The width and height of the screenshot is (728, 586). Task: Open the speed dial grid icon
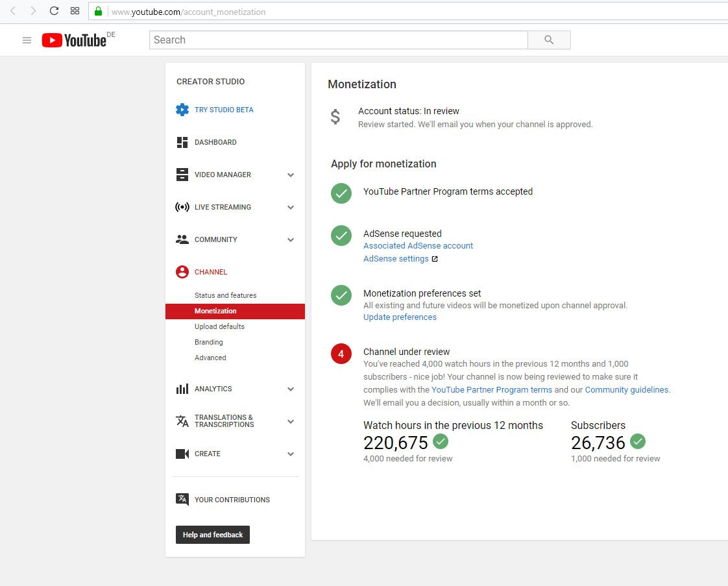[75, 10]
